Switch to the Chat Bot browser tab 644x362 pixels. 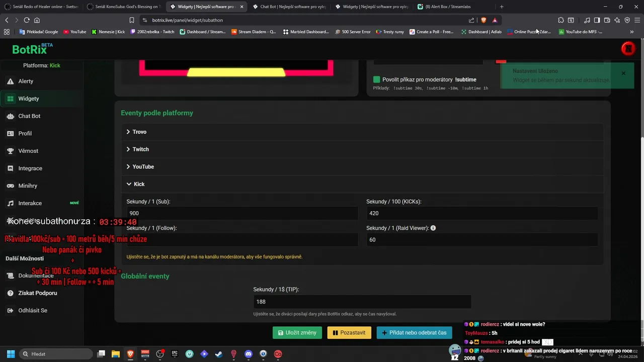(x=289, y=7)
